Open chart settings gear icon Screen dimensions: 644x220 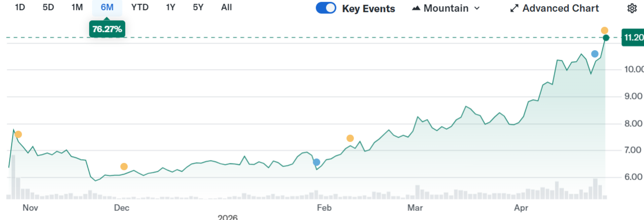(632, 8)
